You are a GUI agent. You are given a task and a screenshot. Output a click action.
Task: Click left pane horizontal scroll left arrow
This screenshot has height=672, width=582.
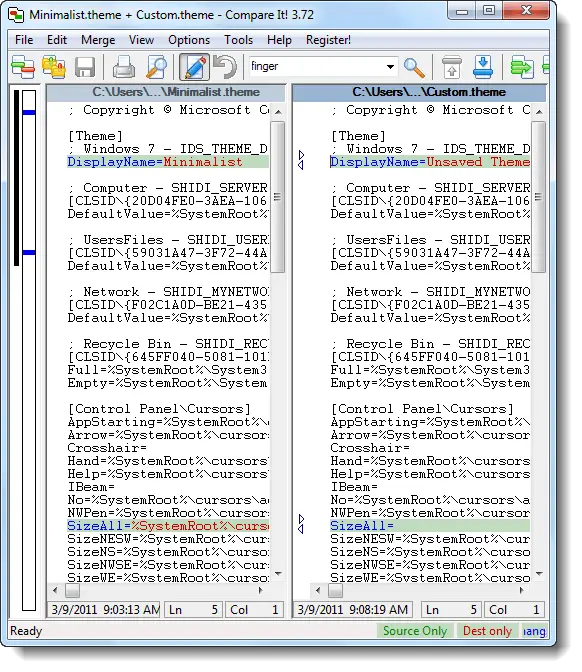(55, 591)
